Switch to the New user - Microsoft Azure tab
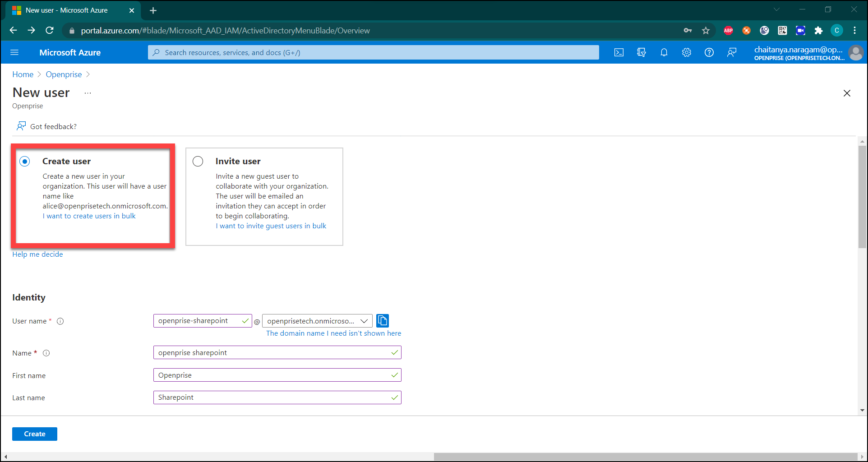 pyautogui.click(x=73, y=10)
